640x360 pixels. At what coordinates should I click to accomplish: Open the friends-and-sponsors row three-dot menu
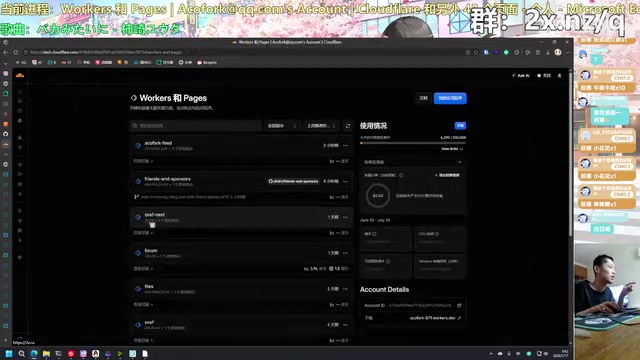[345, 181]
